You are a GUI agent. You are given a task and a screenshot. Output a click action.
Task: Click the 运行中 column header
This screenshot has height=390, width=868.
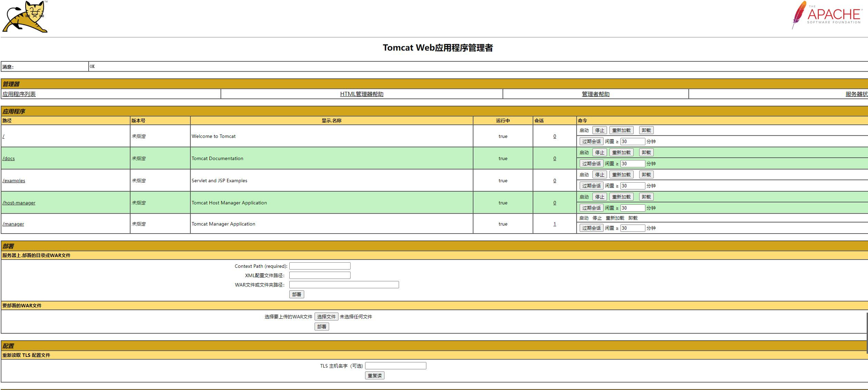point(503,121)
